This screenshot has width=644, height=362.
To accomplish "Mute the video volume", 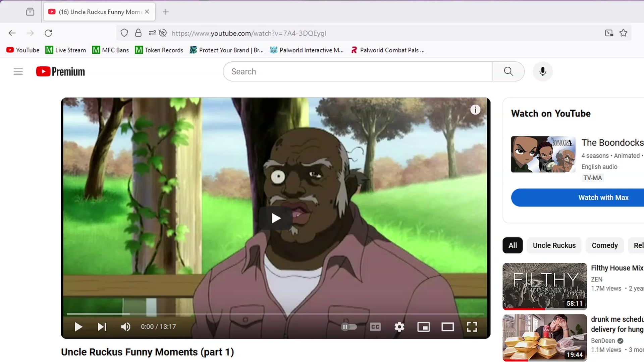I will tap(126, 327).
